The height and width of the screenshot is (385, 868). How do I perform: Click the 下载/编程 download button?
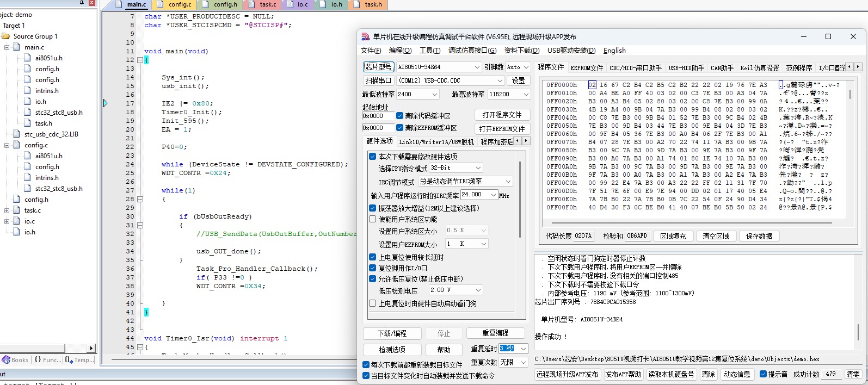392,333
